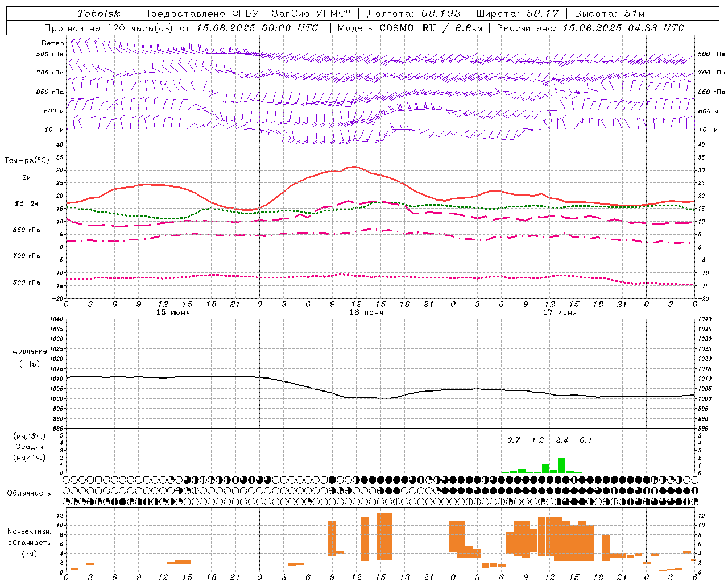728x582 pixels.
Task: Click the "0.1" precipitation amount value
Action: click(586, 440)
